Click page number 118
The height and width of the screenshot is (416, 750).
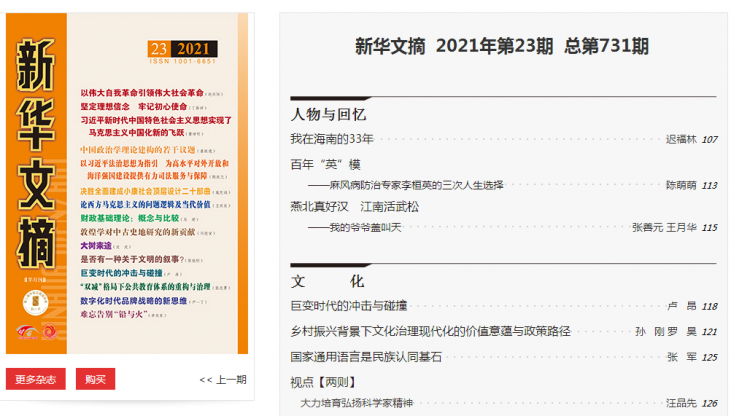pos(709,307)
